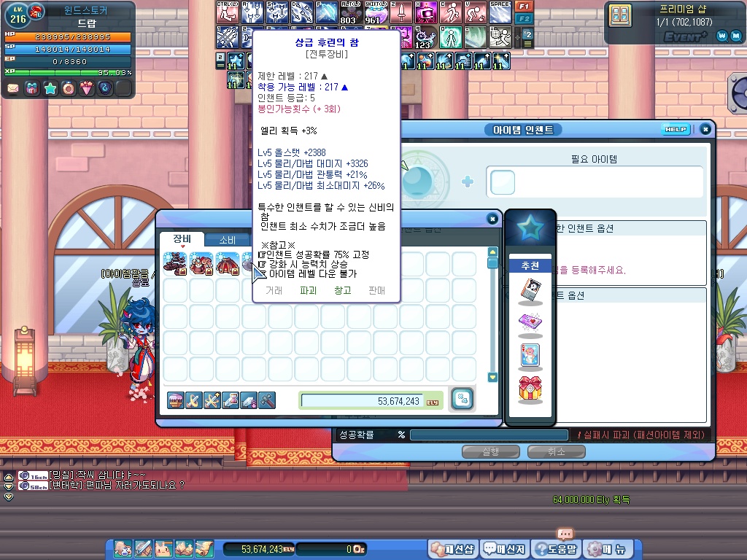Switch to the F2 hotkey set
Image resolution: width=747 pixels, height=560 pixels.
524,17
